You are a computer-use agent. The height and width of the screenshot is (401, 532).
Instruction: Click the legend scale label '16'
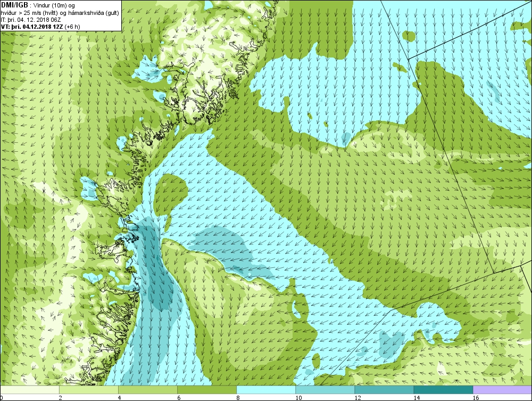(476, 398)
